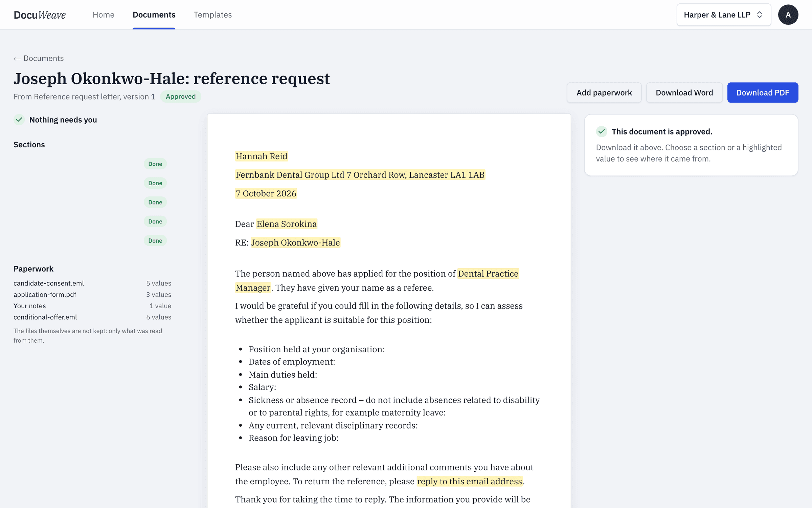Click the check icon beside 'This document is approved.'
This screenshot has height=508, width=812.
[x=602, y=131]
